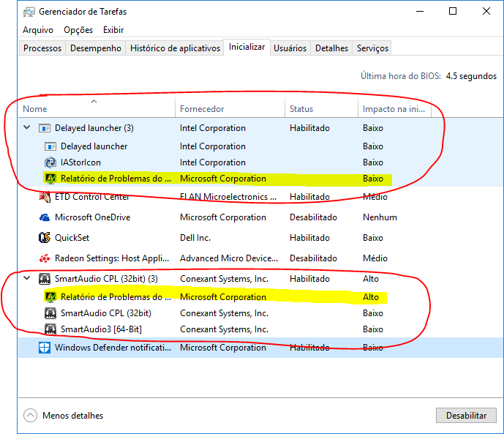Click Menos detalhes link text
This screenshot has height=434, width=504.
coord(72,416)
